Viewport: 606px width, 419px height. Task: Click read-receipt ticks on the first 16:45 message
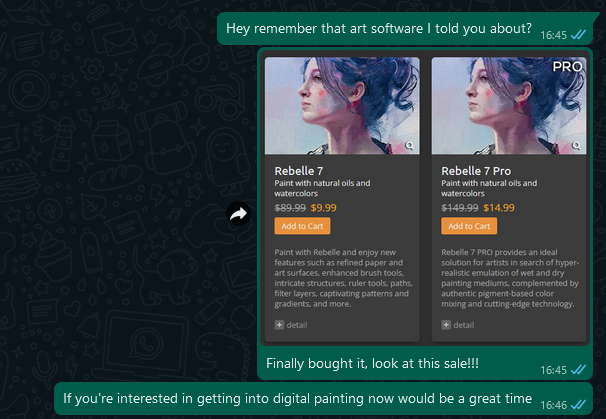pyautogui.click(x=579, y=35)
